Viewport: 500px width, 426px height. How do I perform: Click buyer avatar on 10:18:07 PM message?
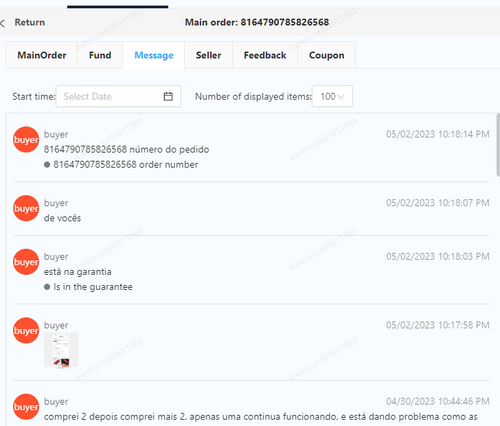click(26, 208)
